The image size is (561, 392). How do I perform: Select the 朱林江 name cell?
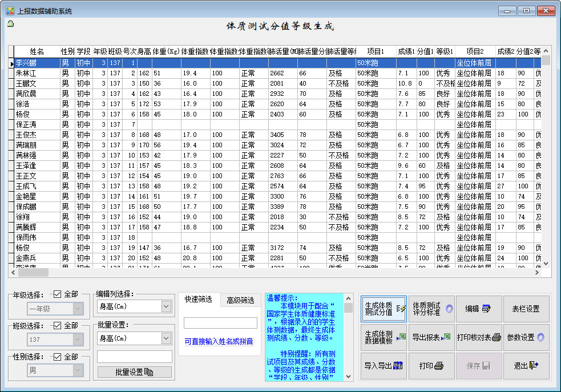point(37,73)
